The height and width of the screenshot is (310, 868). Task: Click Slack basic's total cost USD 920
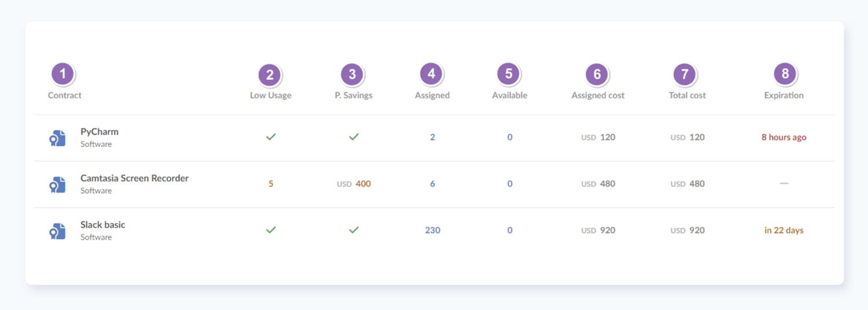pos(687,230)
